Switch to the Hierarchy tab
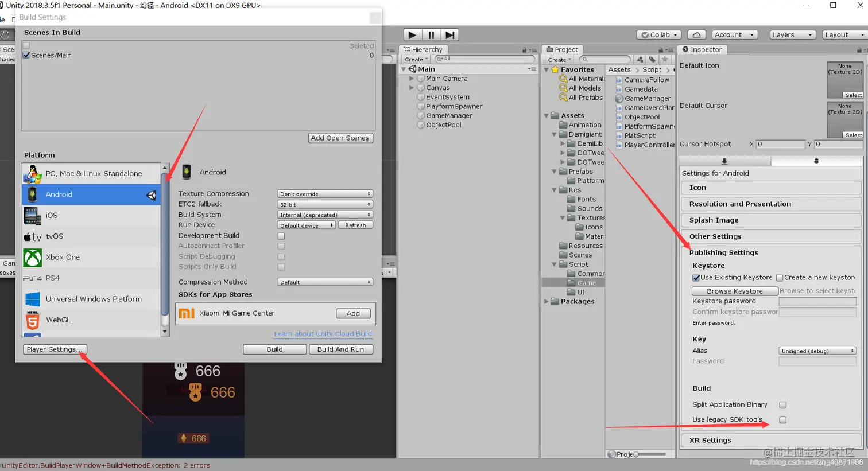 [423, 50]
